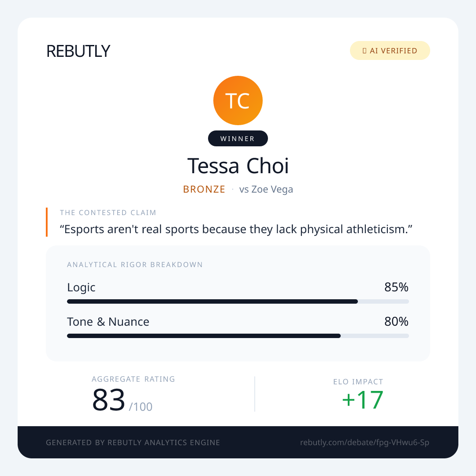Click the WINNER badge
This screenshot has height=476, width=476.
click(238, 138)
